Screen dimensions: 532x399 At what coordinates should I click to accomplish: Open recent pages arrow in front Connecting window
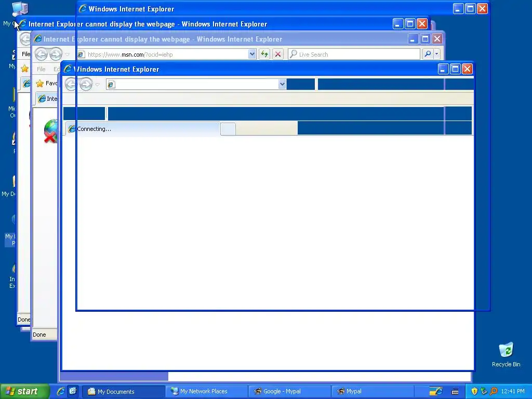pyautogui.click(x=97, y=85)
